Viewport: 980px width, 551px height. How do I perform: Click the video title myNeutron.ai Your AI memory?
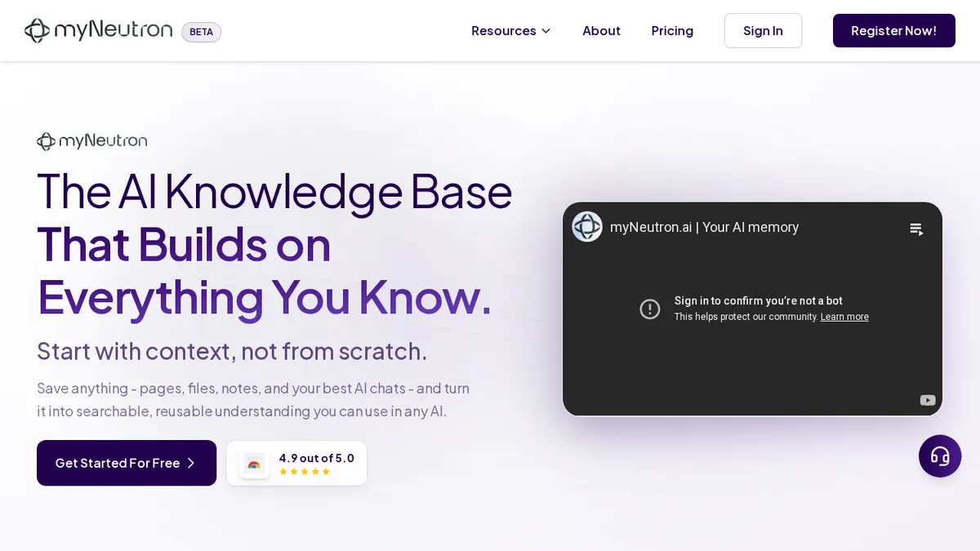point(704,227)
